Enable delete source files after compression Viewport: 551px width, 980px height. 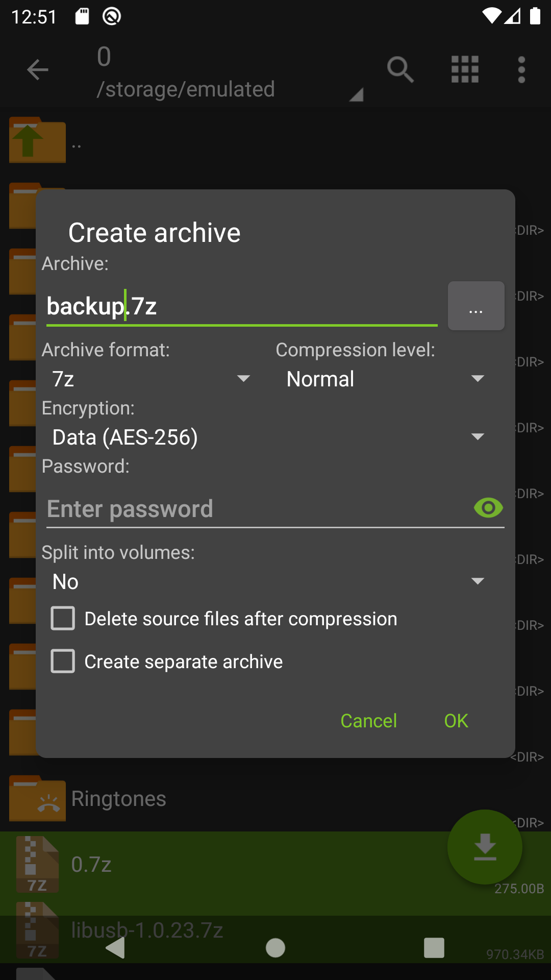click(62, 618)
